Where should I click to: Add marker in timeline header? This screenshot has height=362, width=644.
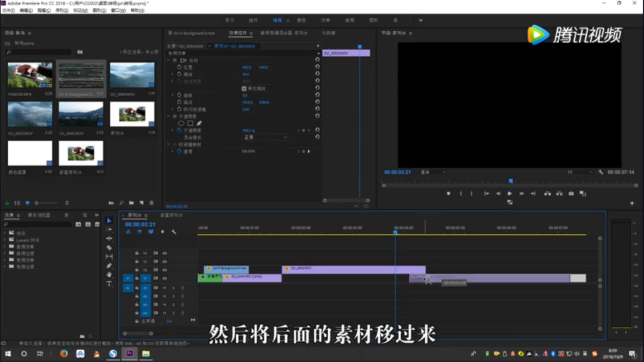pyautogui.click(x=163, y=232)
